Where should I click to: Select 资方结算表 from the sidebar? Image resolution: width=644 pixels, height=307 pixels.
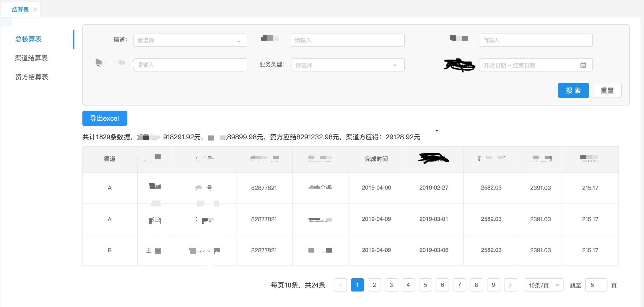point(31,77)
